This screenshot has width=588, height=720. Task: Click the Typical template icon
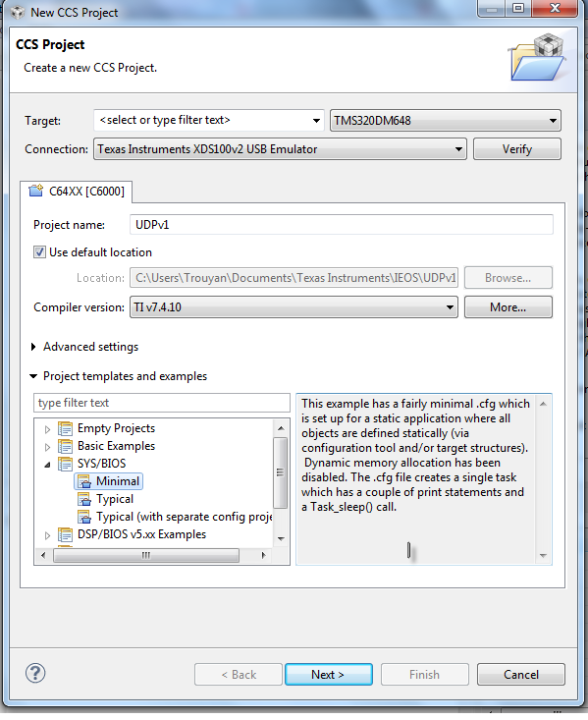(x=84, y=499)
